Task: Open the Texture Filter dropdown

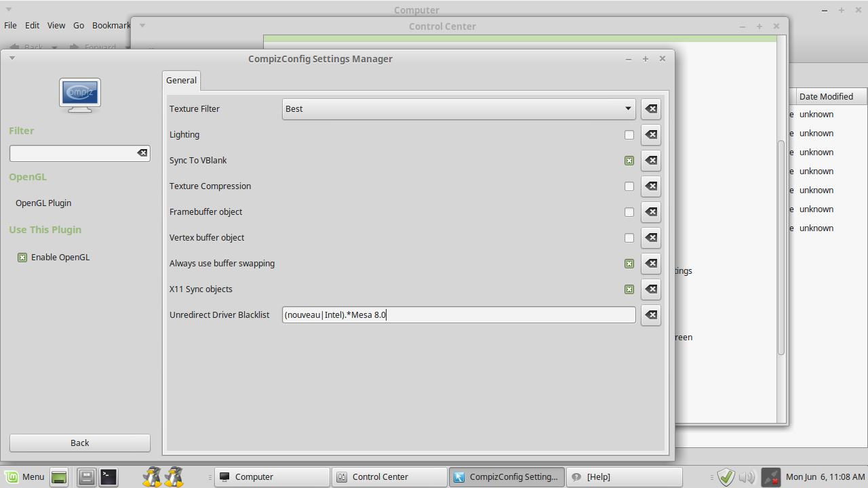Action: [459, 109]
